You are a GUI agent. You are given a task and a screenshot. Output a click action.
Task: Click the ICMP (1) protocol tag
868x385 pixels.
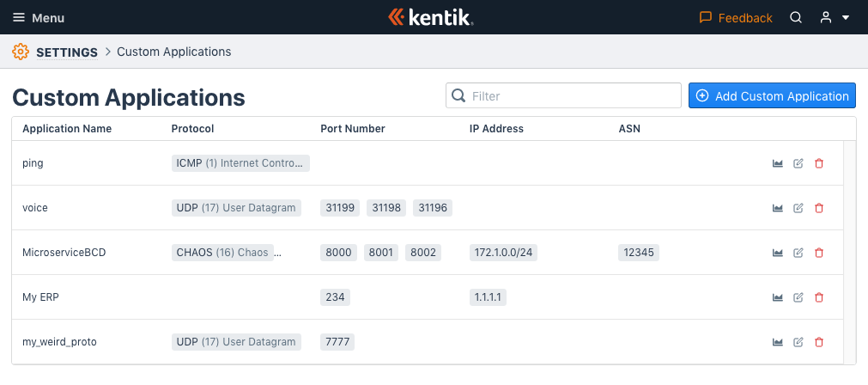240,163
